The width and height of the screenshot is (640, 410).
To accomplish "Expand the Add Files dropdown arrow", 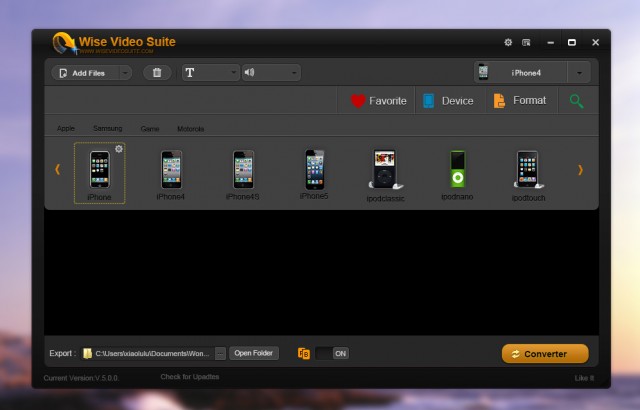I will pos(125,73).
